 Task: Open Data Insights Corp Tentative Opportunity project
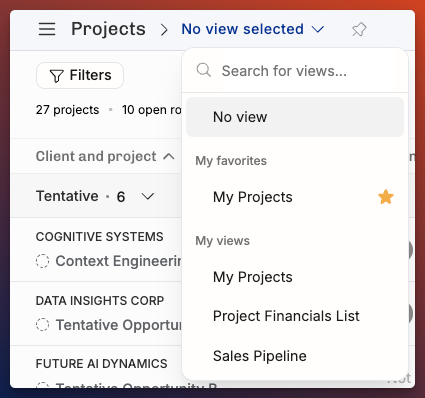(x=118, y=325)
